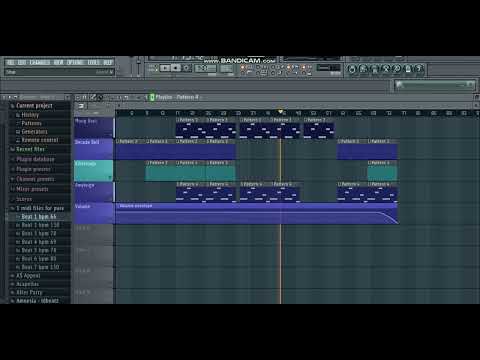Select the Beat 5 bpm file
480x360 pixels.
point(39,250)
